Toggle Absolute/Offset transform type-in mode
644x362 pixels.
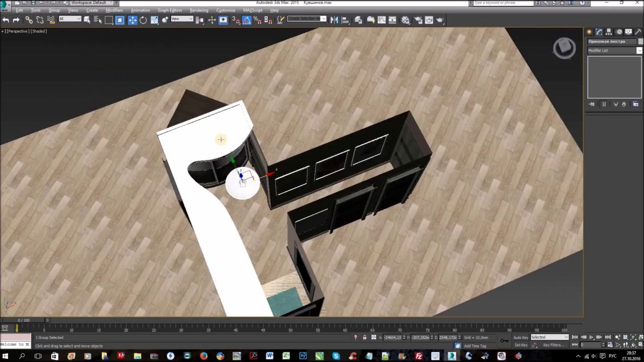point(373,337)
